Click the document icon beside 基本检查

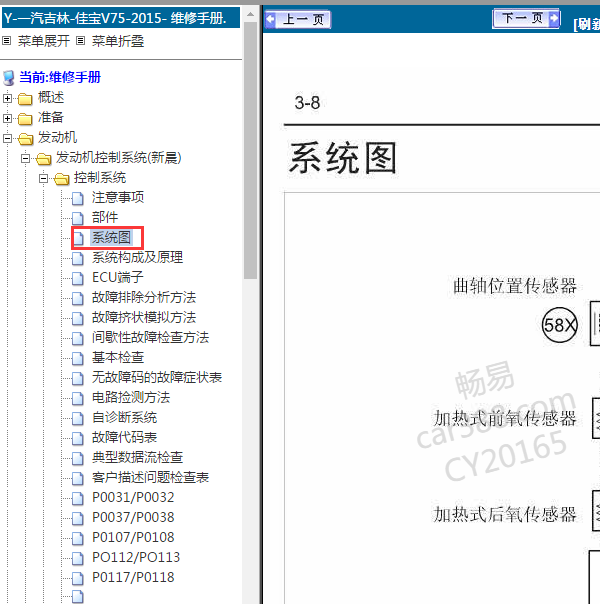78,359
